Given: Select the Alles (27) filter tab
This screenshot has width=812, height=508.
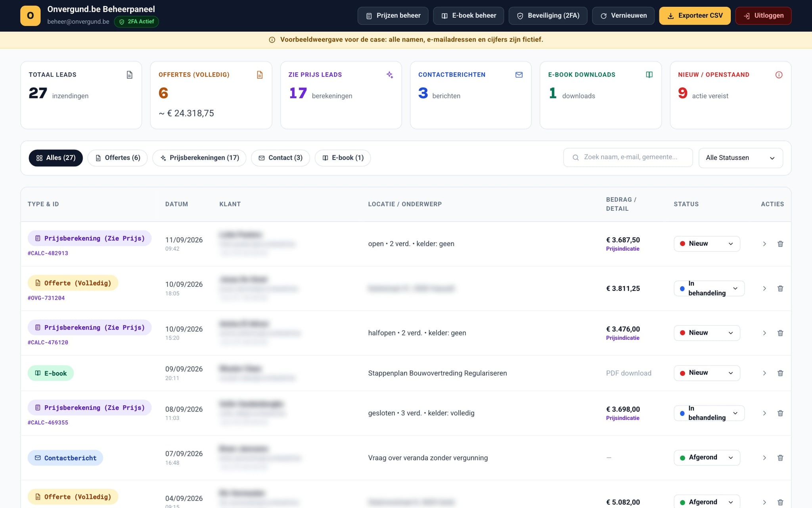Looking at the screenshot, I should tap(56, 158).
